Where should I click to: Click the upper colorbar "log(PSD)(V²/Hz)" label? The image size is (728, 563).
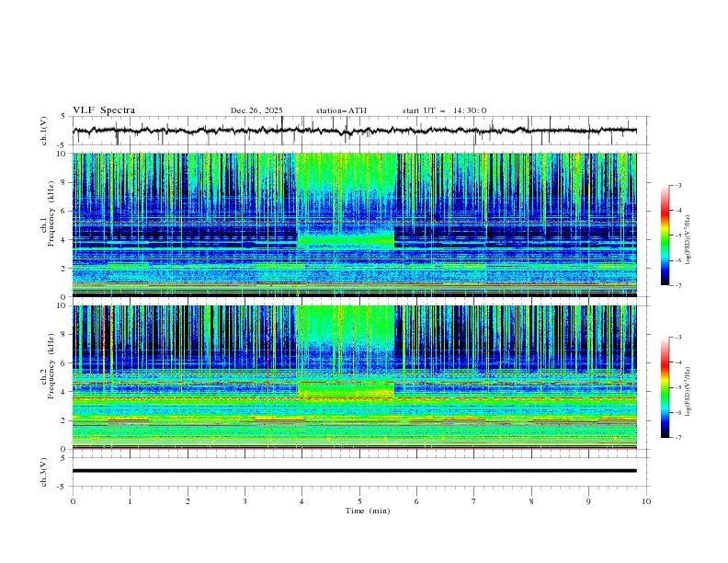(x=688, y=240)
